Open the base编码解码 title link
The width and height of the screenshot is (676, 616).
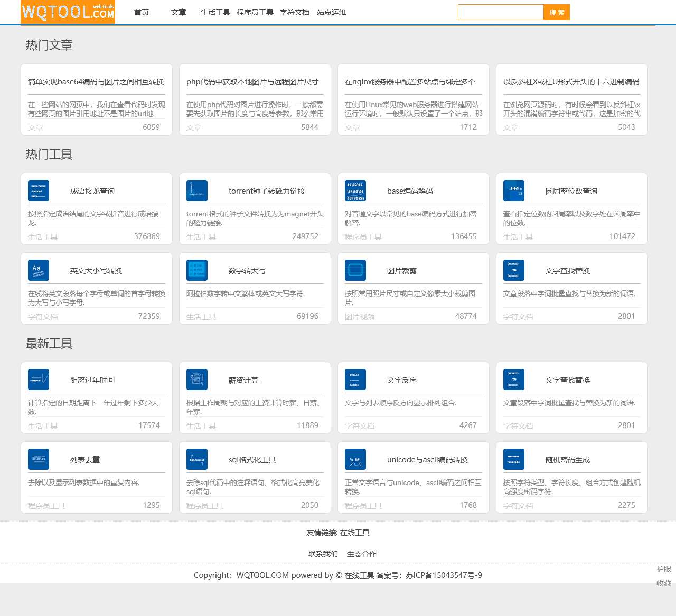coord(410,191)
